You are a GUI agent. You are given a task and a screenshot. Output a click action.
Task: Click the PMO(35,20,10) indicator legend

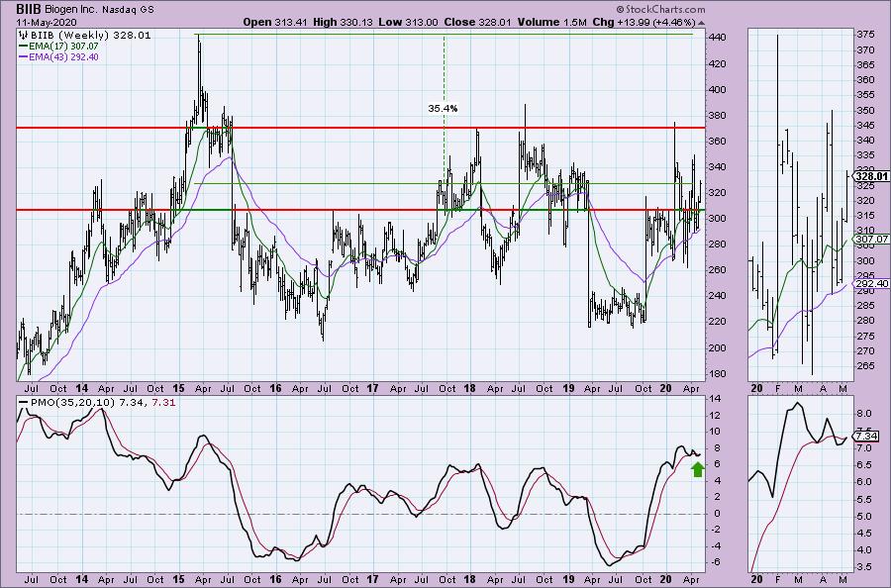pyautogui.click(x=97, y=403)
